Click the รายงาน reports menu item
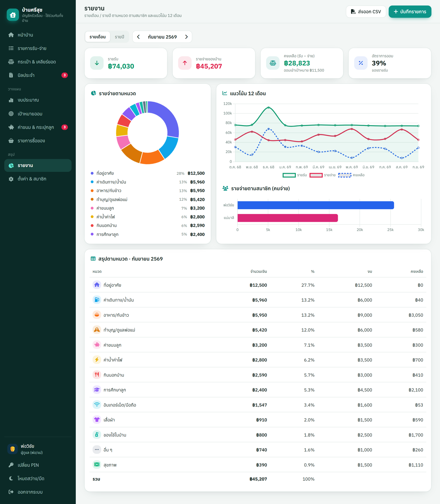Viewport: 440px width, 504px height. pos(38,165)
